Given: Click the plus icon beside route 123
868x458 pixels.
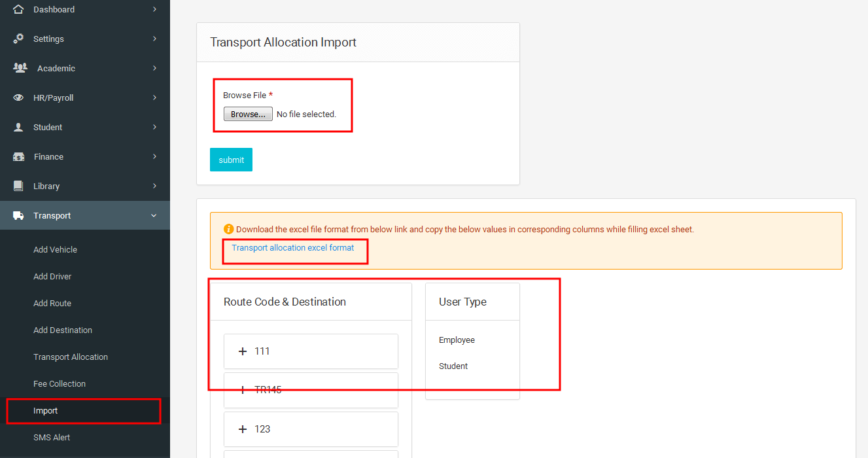Looking at the screenshot, I should (243, 429).
